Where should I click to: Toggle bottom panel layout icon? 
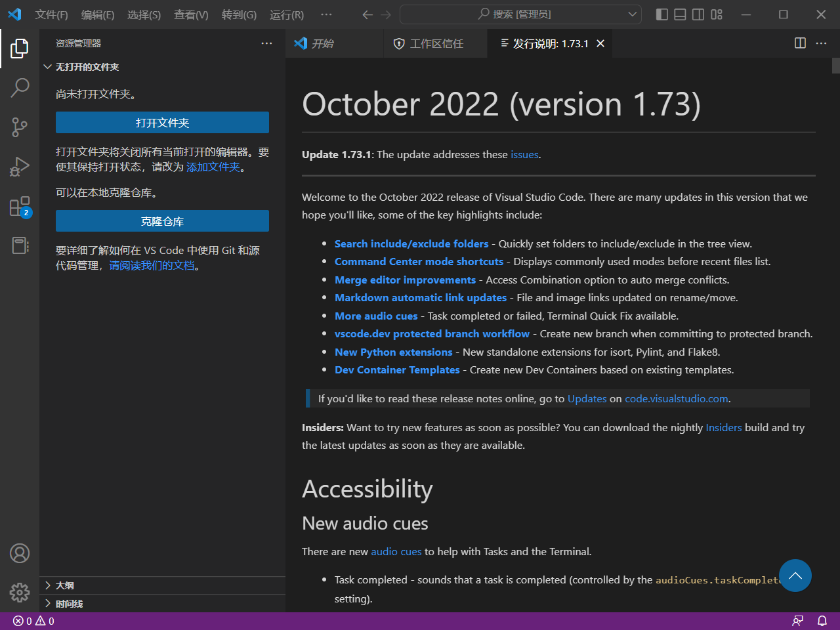click(x=681, y=14)
